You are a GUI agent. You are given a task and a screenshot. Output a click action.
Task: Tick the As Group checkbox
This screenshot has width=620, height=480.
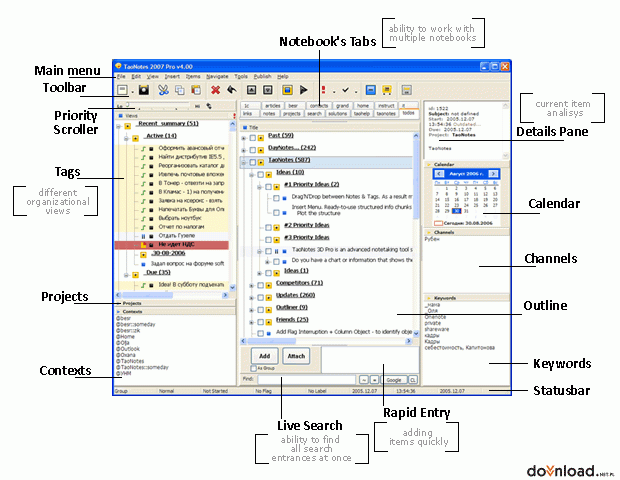click(x=253, y=369)
